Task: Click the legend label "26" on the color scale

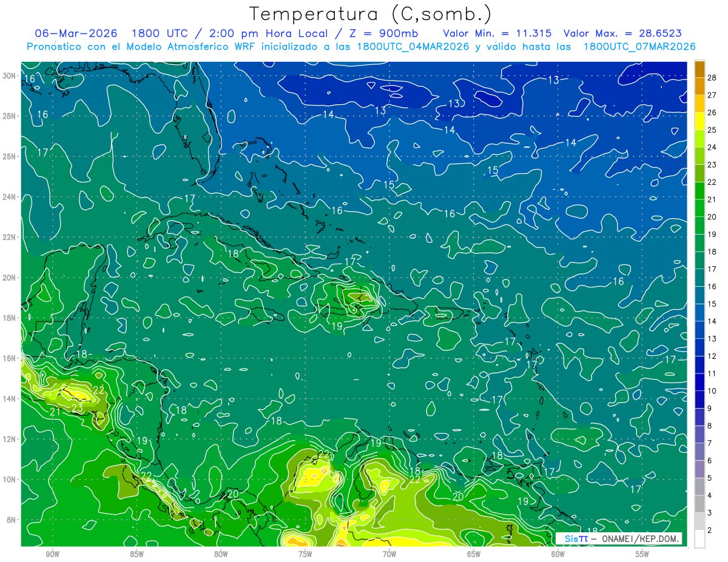Action: tap(712, 112)
